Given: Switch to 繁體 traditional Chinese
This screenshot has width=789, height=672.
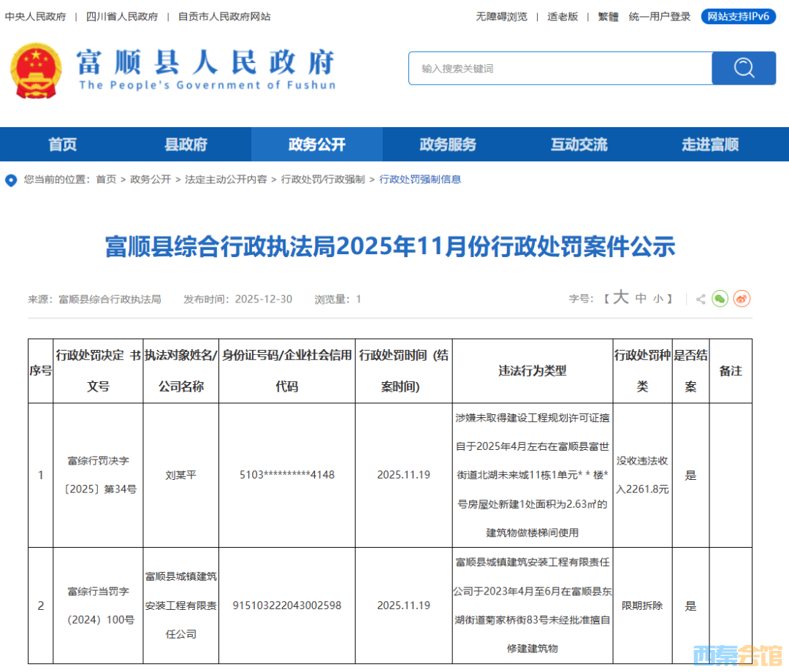Looking at the screenshot, I should (x=608, y=16).
